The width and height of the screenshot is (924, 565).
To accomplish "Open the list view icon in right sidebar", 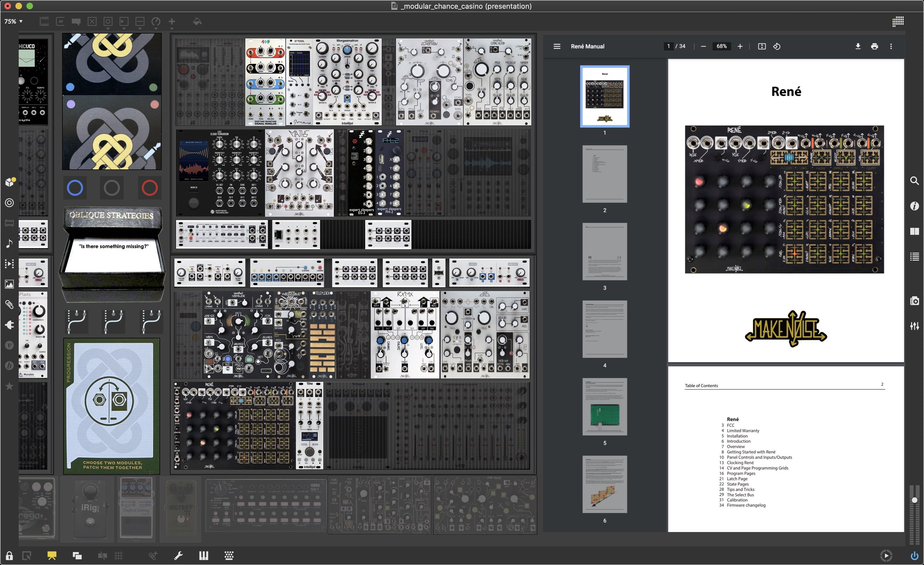I will pyautogui.click(x=914, y=257).
